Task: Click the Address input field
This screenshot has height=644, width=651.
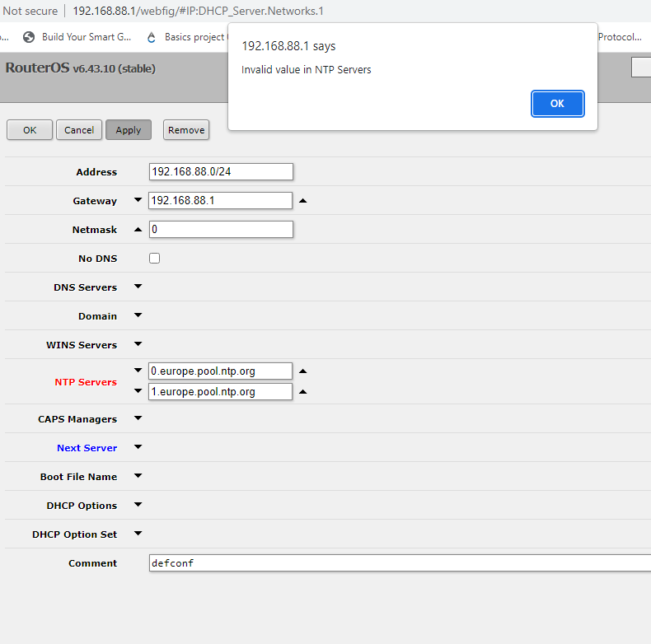Action: (x=221, y=172)
